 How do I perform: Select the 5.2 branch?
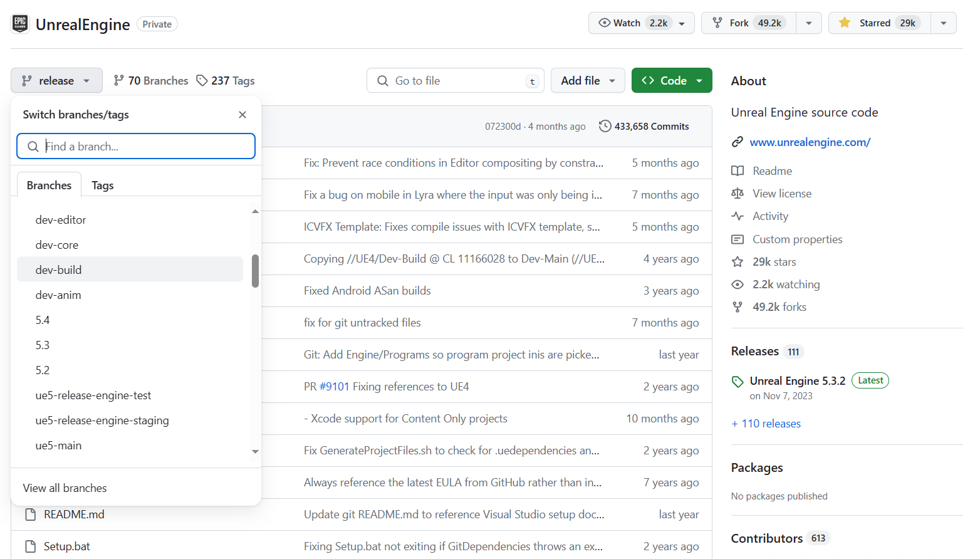click(130, 370)
